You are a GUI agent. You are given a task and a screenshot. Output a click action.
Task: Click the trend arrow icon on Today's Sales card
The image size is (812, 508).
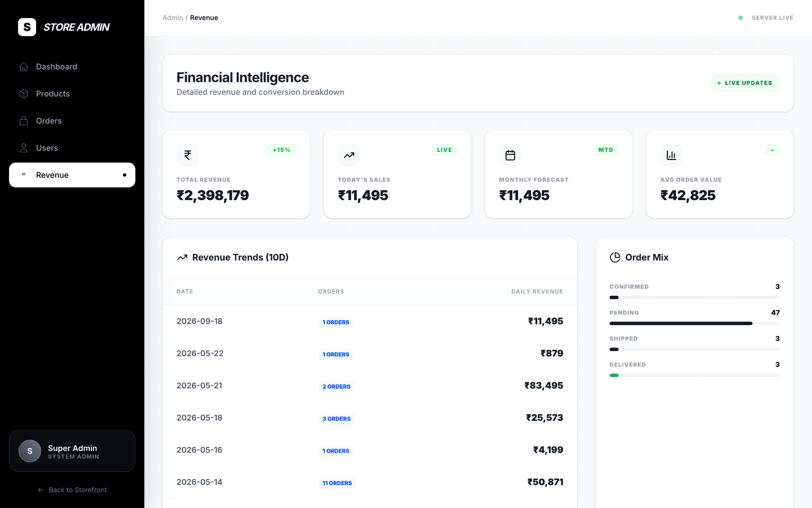click(x=349, y=155)
